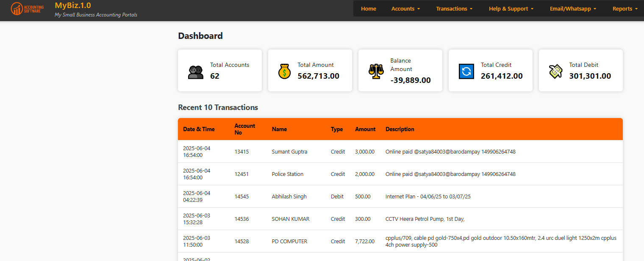Click the balance scales icon on Balance Amount
The height and width of the screenshot is (261, 644).
[x=376, y=71]
